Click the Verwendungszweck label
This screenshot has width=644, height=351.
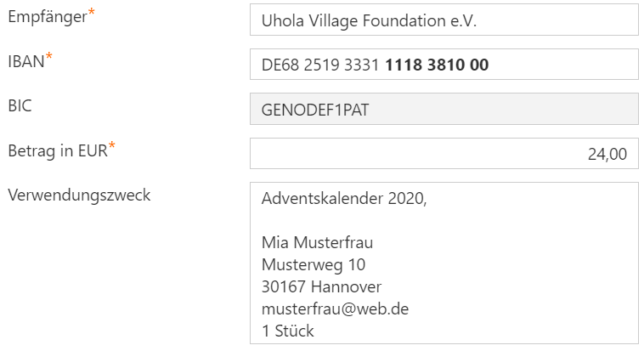coord(79,195)
